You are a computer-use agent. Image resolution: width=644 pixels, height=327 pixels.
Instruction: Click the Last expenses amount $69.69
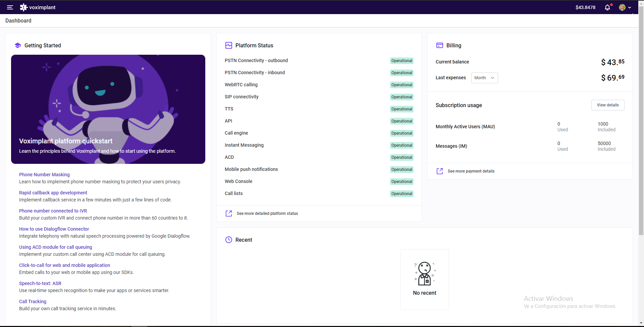pos(613,78)
